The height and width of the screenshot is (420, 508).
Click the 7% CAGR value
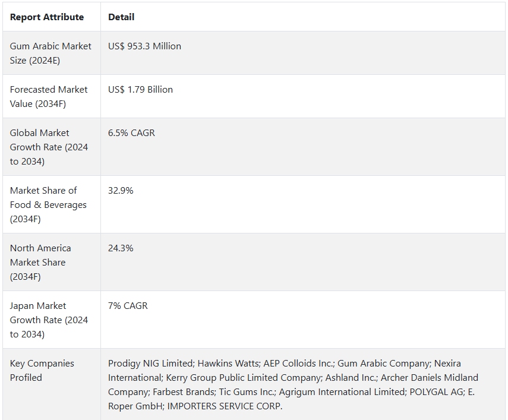coord(128,306)
